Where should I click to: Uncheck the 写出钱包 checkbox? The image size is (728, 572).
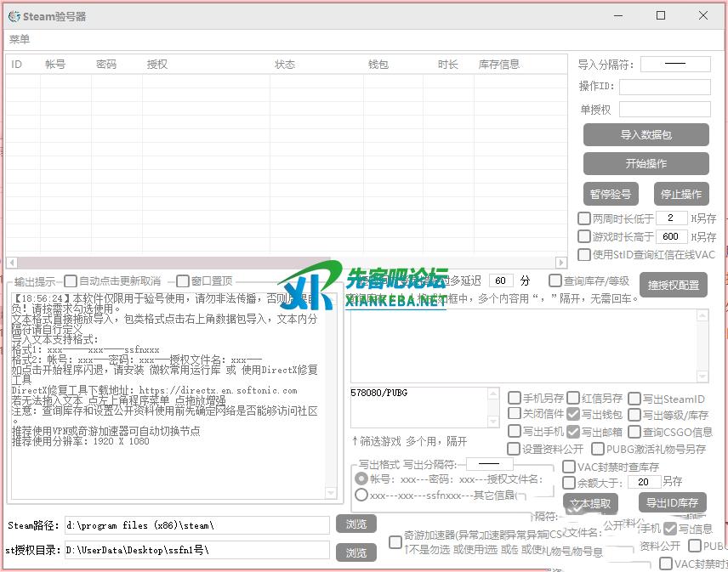point(574,415)
